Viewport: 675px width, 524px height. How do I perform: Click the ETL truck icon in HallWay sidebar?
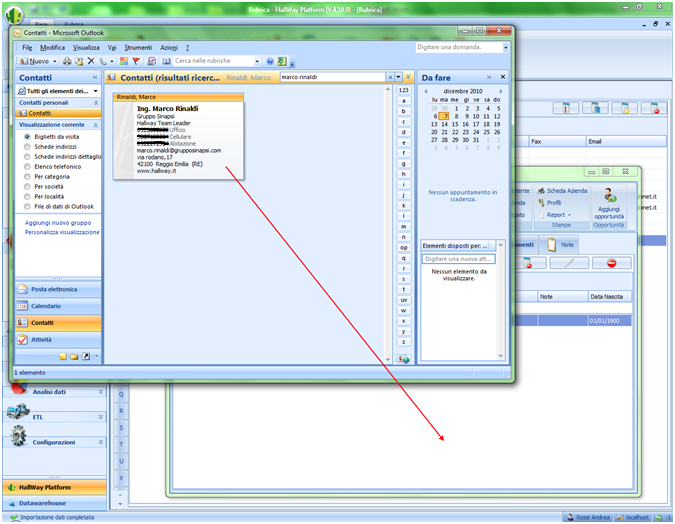click(18, 412)
